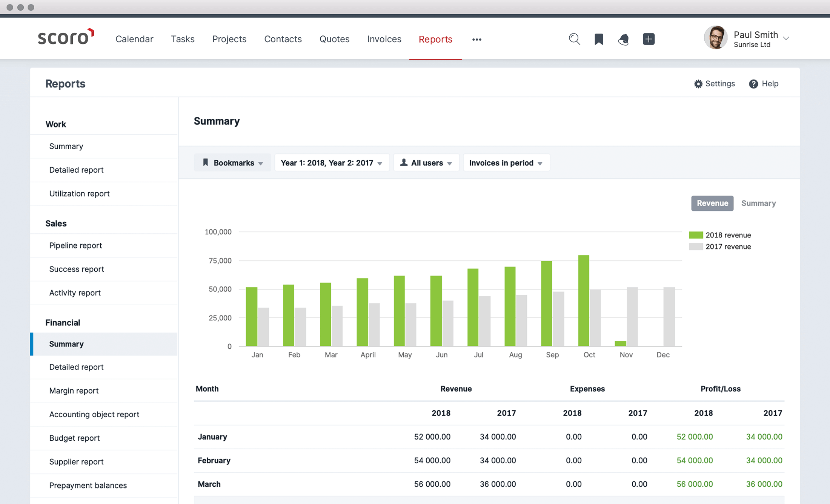The height and width of the screenshot is (504, 830).
Task: Open the Reports menu item in navigation
Action: pyautogui.click(x=436, y=38)
